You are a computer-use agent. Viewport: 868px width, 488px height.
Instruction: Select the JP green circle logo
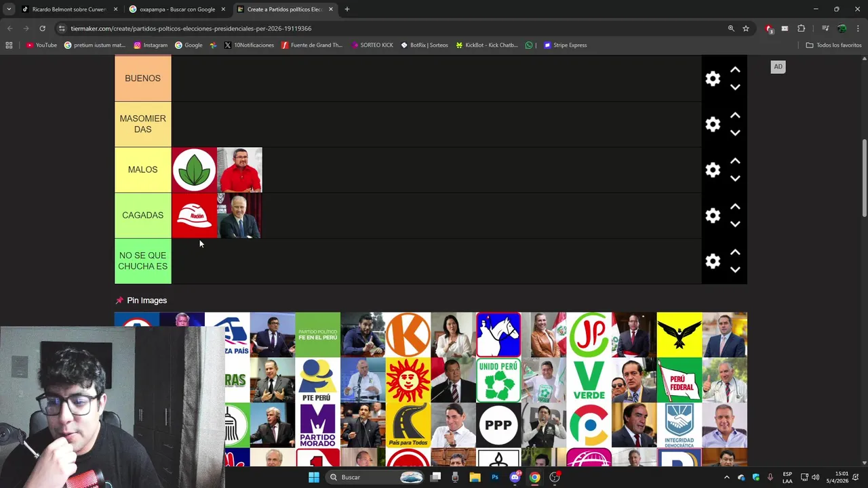pyautogui.click(x=589, y=335)
